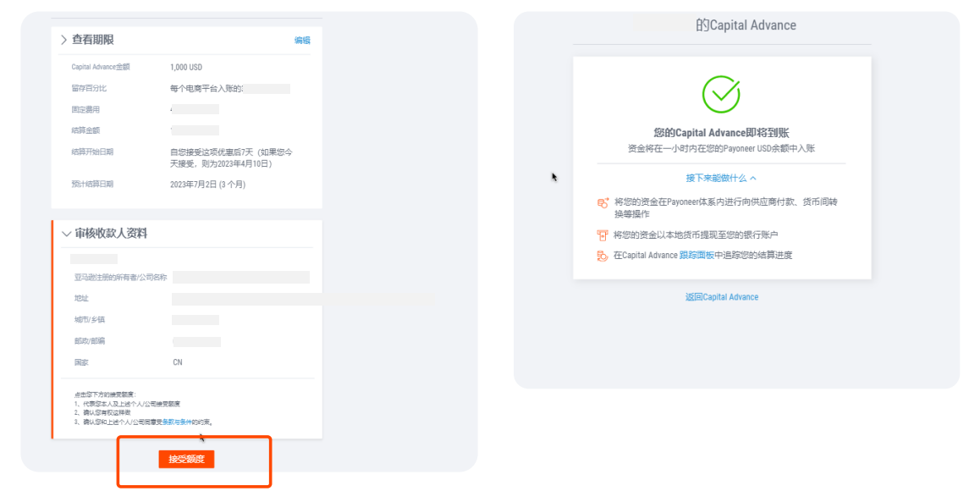Open the 编辑 link beside 查看期限
The image size is (980, 491).
302,40
